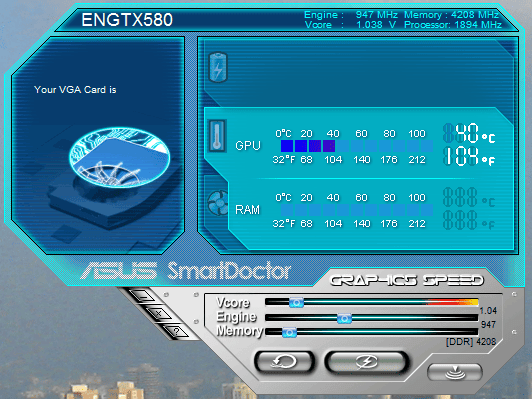Image resolution: width=532 pixels, height=399 pixels.
Task: Click the GPU 104 °F digital readout
Action: pyautogui.click(x=469, y=156)
